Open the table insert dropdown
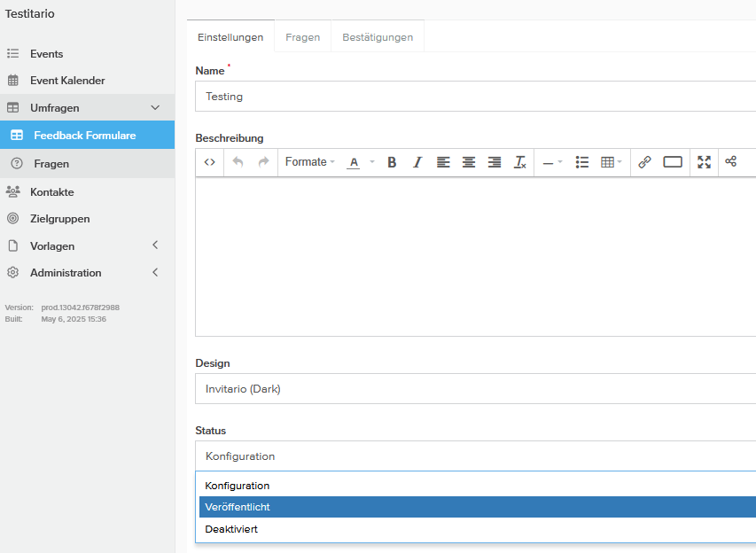756x553 pixels. click(x=611, y=162)
